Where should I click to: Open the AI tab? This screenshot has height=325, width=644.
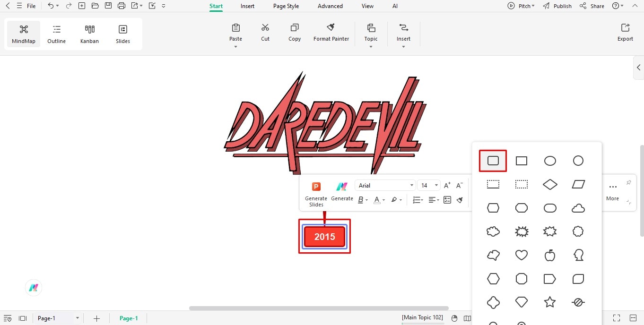tap(395, 6)
